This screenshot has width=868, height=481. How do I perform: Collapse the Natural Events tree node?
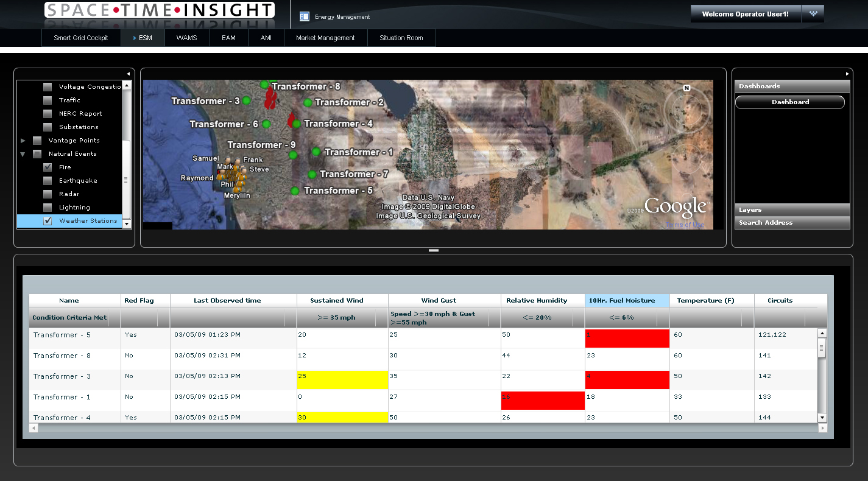pos(23,154)
